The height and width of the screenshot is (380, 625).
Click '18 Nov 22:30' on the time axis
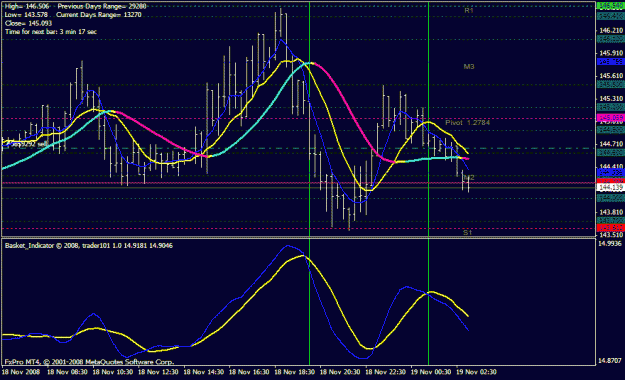coord(385,372)
